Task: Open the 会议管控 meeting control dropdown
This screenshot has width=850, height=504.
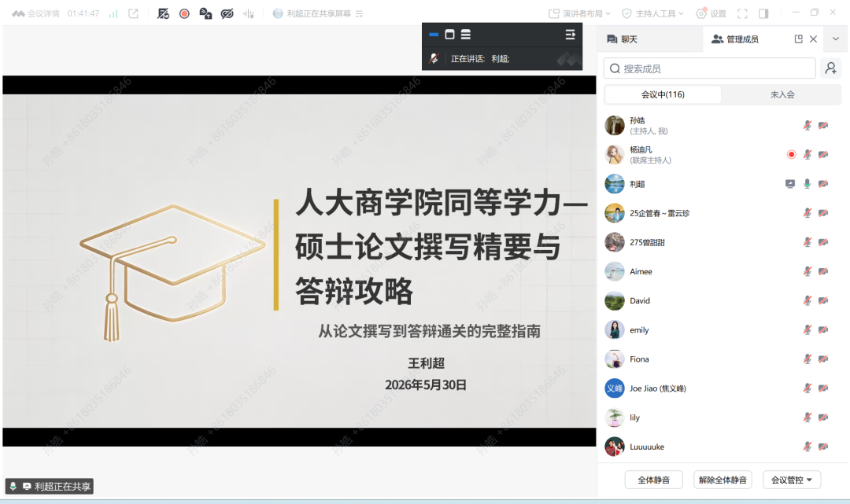Action: (792, 480)
